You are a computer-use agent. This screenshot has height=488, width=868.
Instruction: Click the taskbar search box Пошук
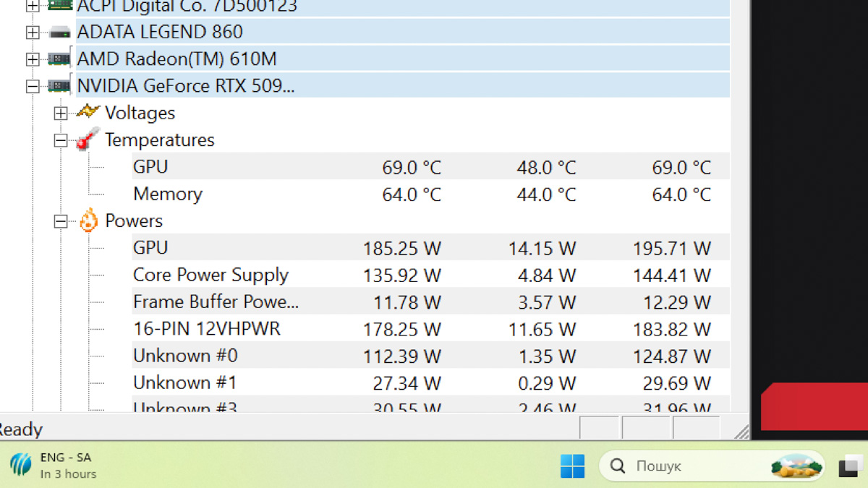coord(712,466)
